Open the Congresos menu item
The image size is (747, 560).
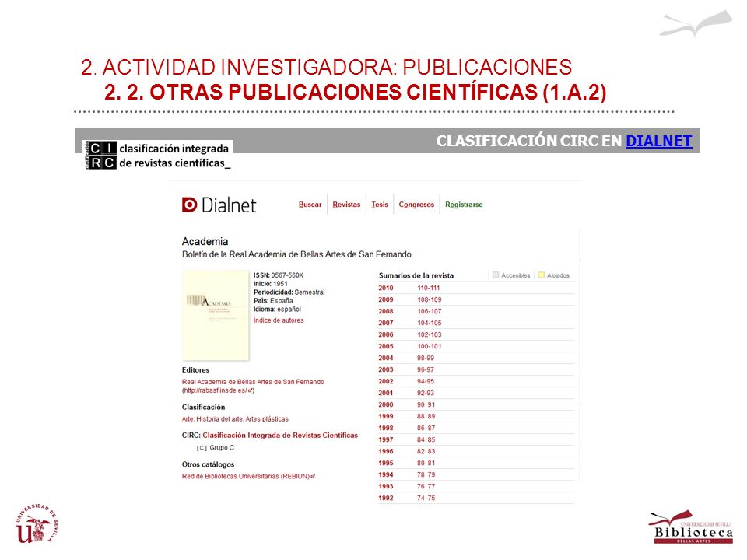click(x=416, y=205)
